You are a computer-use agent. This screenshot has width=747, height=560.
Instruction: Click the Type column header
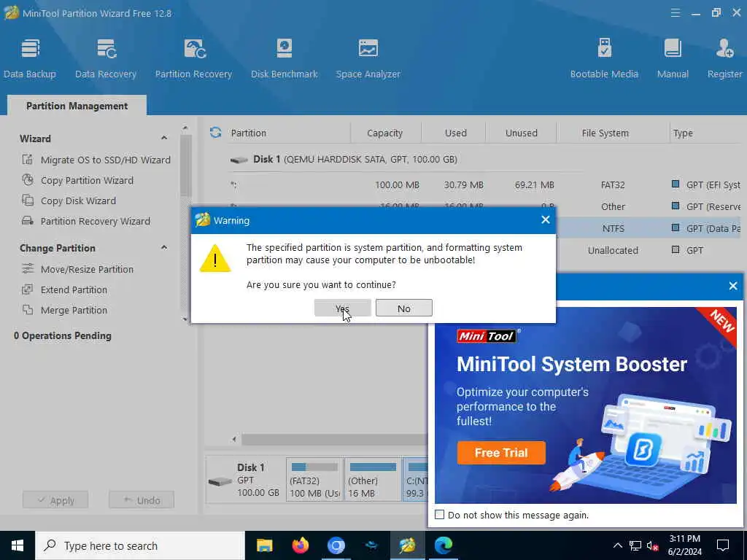pos(683,133)
